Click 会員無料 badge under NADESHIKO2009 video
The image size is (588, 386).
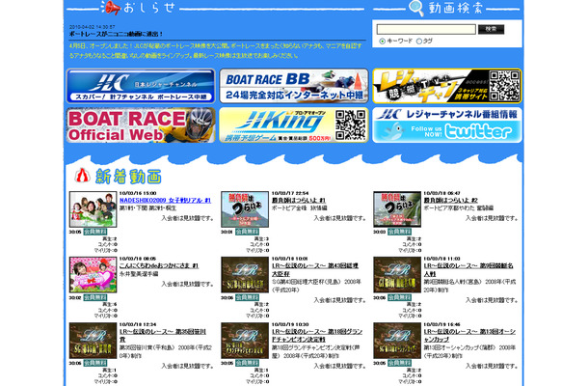click(95, 232)
